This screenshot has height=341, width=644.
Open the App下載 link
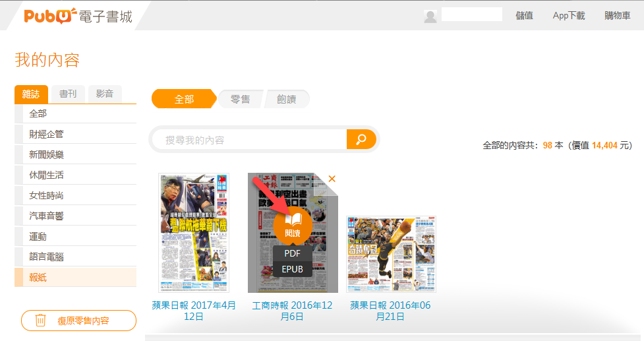(569, 16)
